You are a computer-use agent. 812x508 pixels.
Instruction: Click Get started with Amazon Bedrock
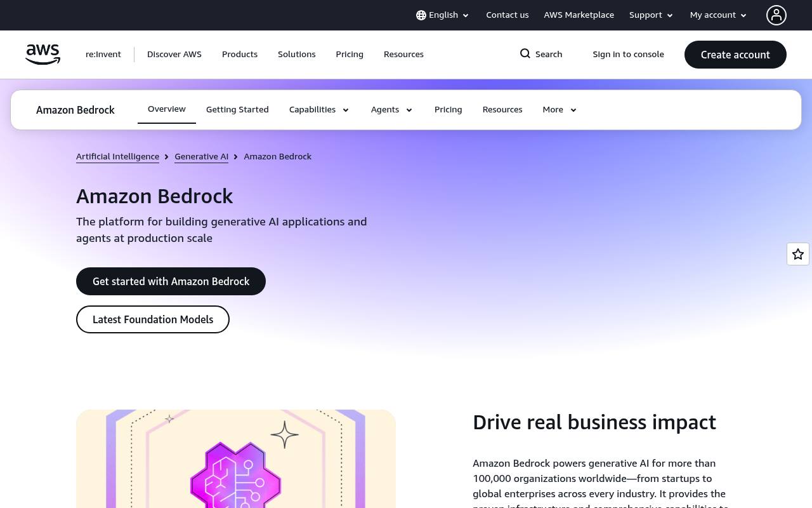(x=171, y=281)
